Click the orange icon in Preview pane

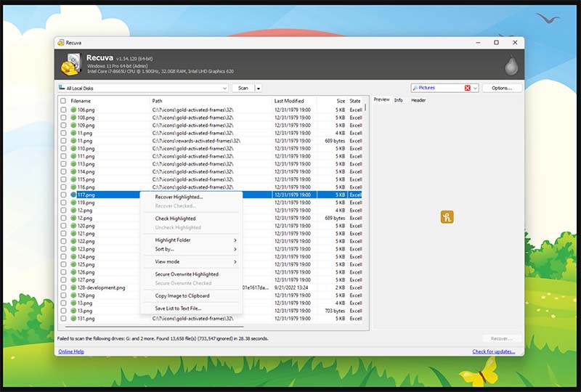[x=447, y=217]
